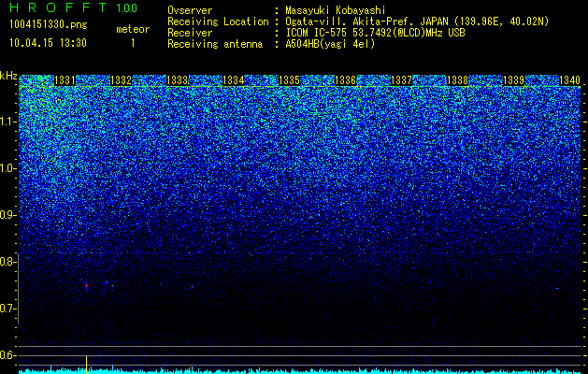
Task: Click the 0.7 kHz axis label
Action: pyautogui.click(x=7, y=309)
